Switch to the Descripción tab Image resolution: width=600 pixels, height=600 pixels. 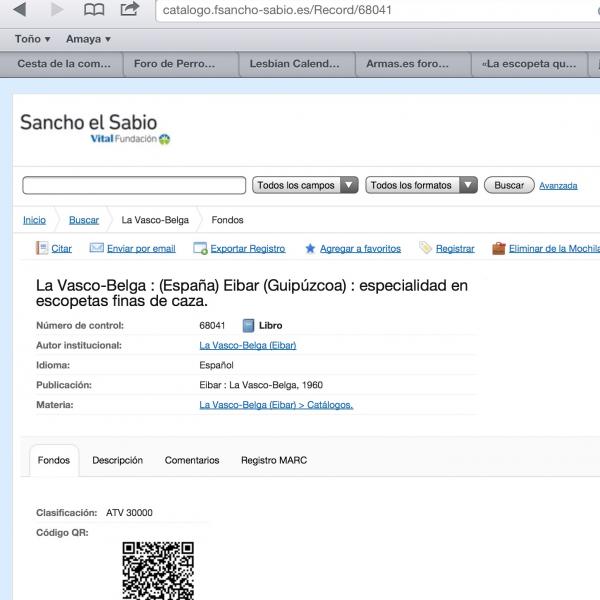[117, 460]
